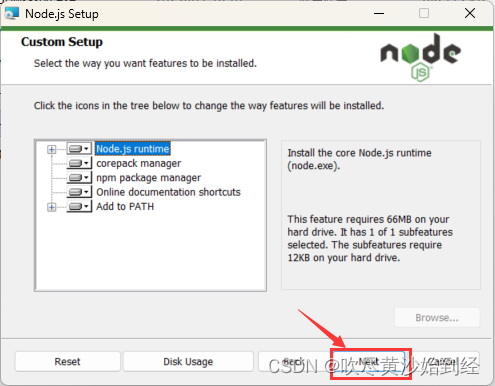Click the Node.js logo in the header
The width and height of the screenshot is (495, 386).
point(421,57)
